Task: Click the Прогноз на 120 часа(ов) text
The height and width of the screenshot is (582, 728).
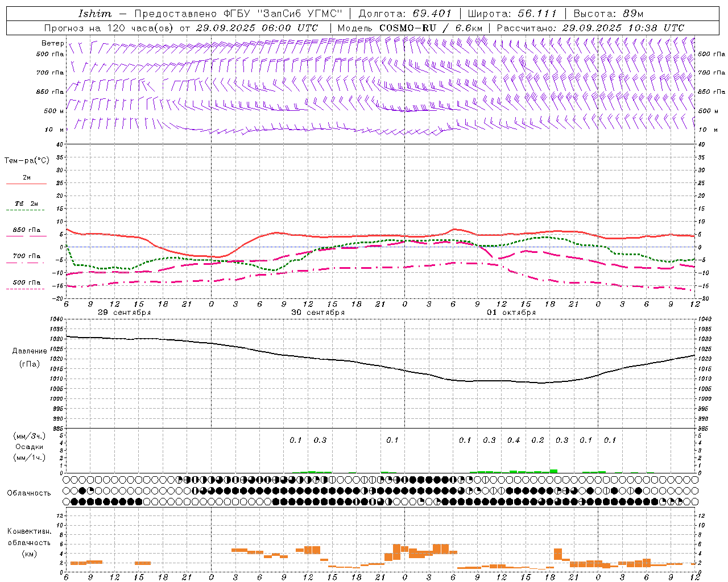Action: pyautogui.click(x=109, y=28)
